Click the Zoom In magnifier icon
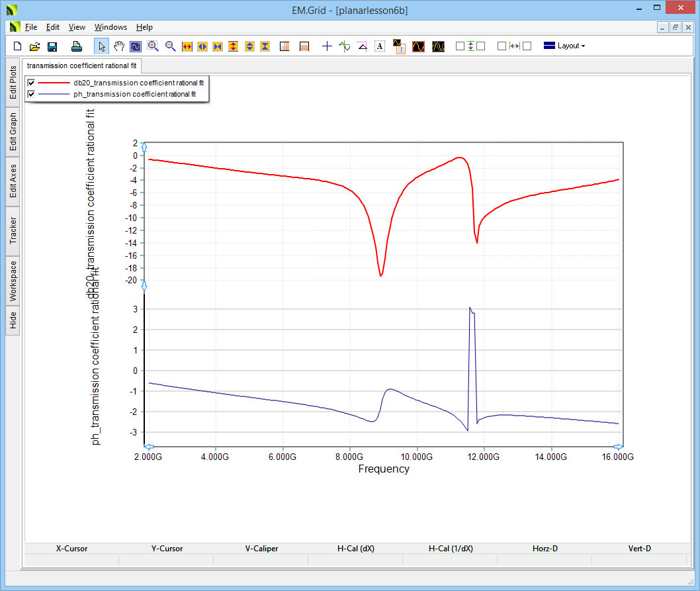Image resolution: width=700 pixels, height=591 pixels. [153, 46]
